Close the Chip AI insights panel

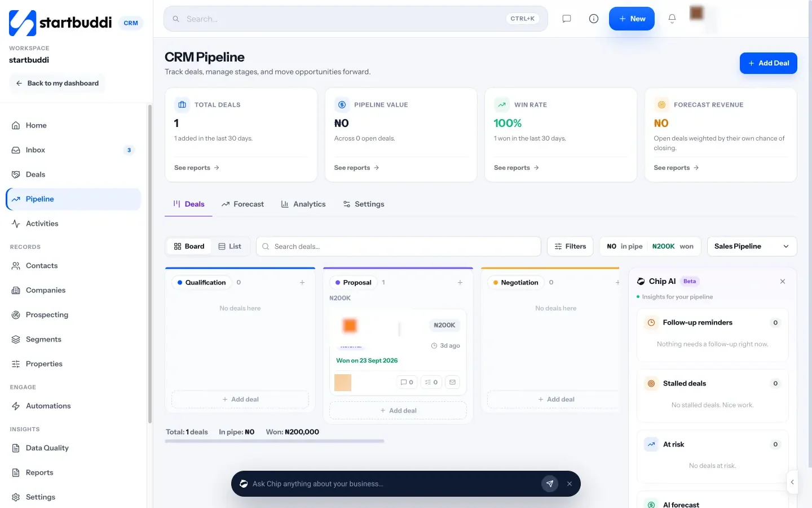click(x=783, y=281)
